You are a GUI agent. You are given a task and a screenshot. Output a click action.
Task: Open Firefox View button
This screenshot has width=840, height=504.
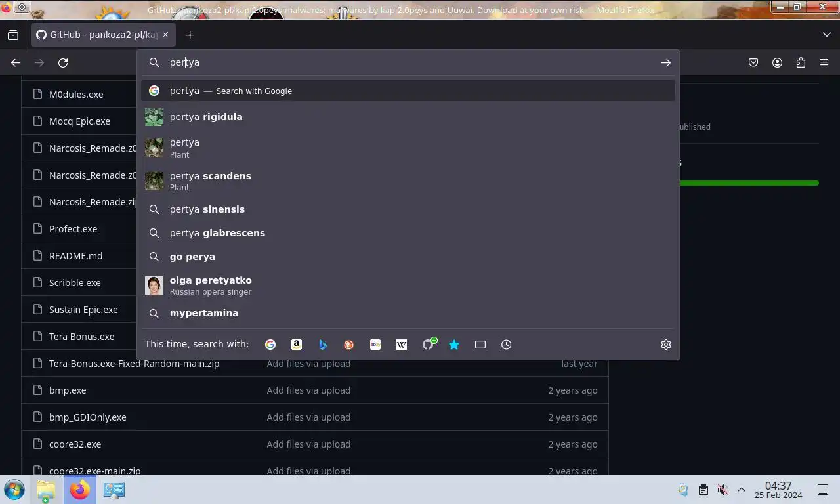(13, 35)
